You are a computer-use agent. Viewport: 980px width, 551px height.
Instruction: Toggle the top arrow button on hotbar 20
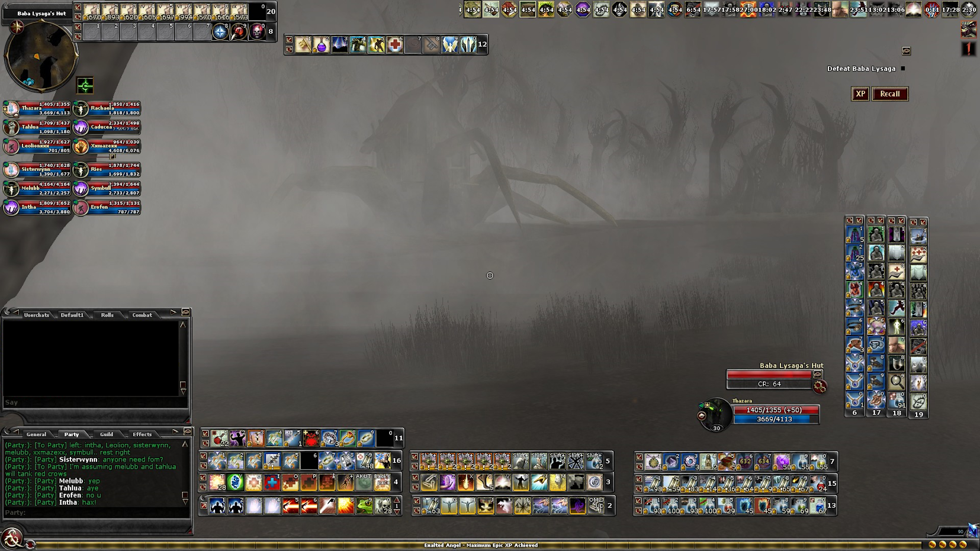pyautogui.click(x=78, y=7)
